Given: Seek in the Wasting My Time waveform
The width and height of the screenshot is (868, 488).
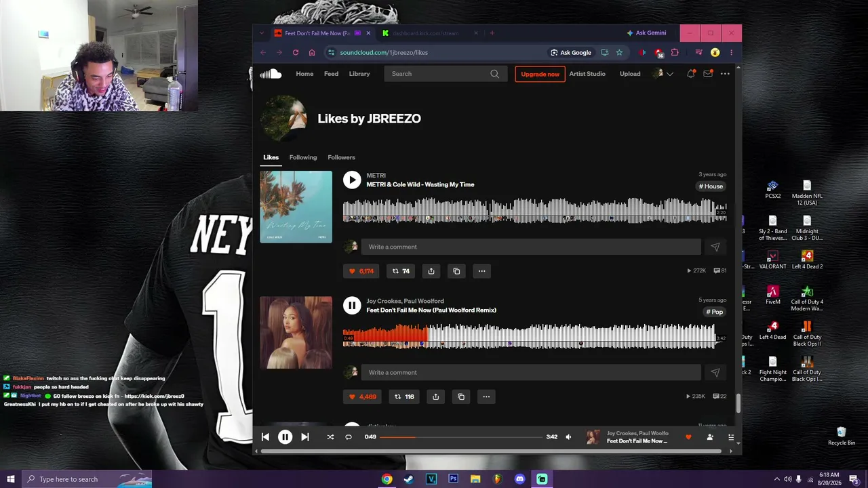Looking at the screenshot, I should coord(534,210).
